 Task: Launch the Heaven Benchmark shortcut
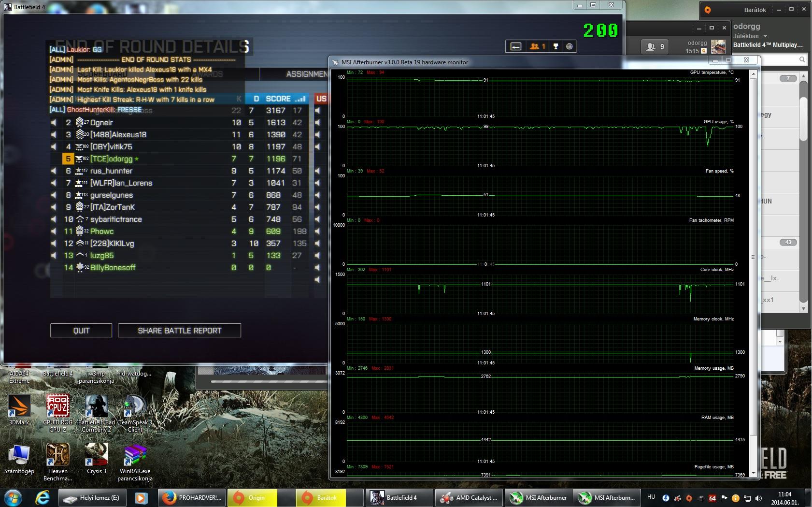click(x=57, y=462)
